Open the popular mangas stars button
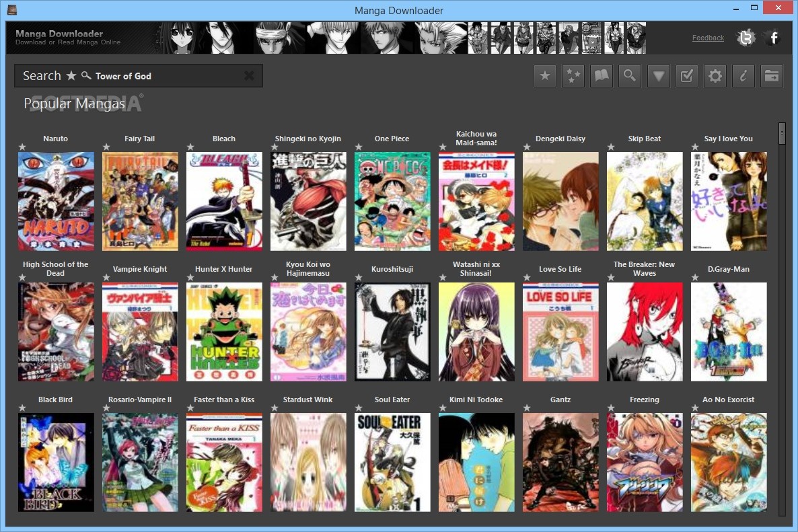The image size is (798, 532). point(573,76)
